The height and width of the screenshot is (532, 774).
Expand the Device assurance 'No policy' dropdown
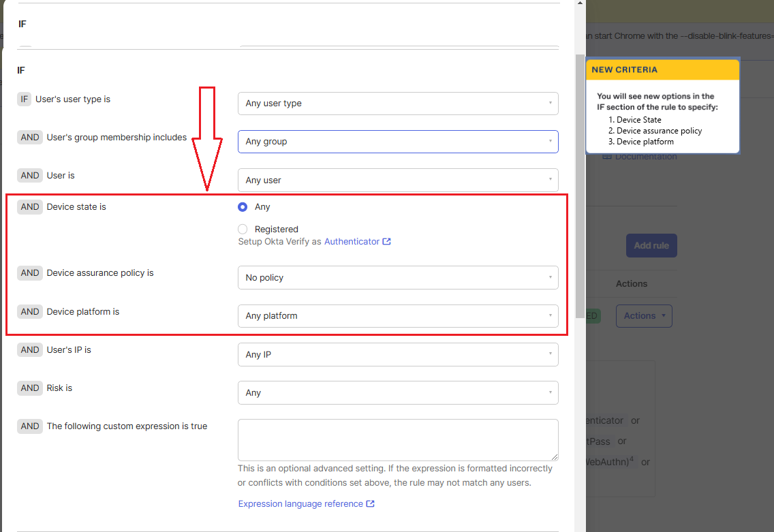(398, 278)
